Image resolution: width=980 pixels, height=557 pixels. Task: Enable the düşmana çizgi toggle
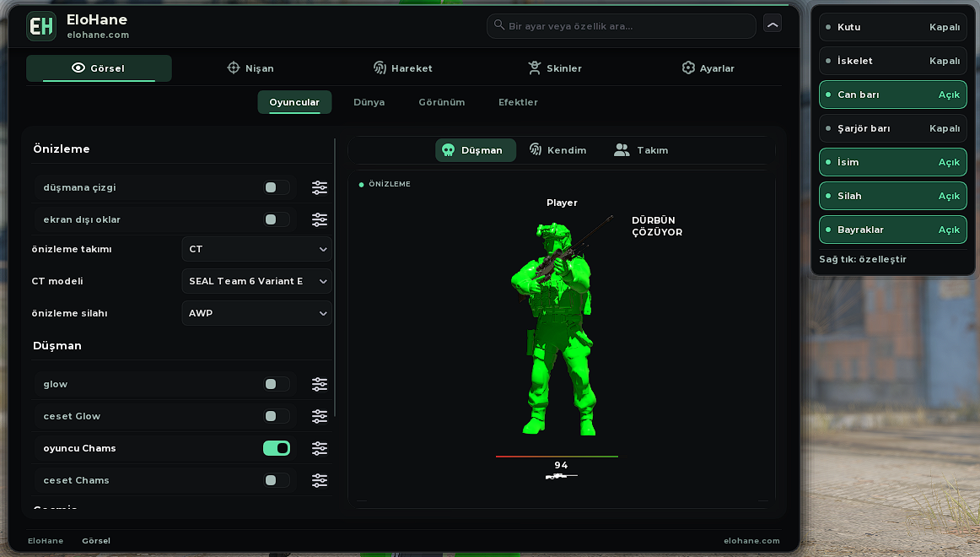click(277, 187)
